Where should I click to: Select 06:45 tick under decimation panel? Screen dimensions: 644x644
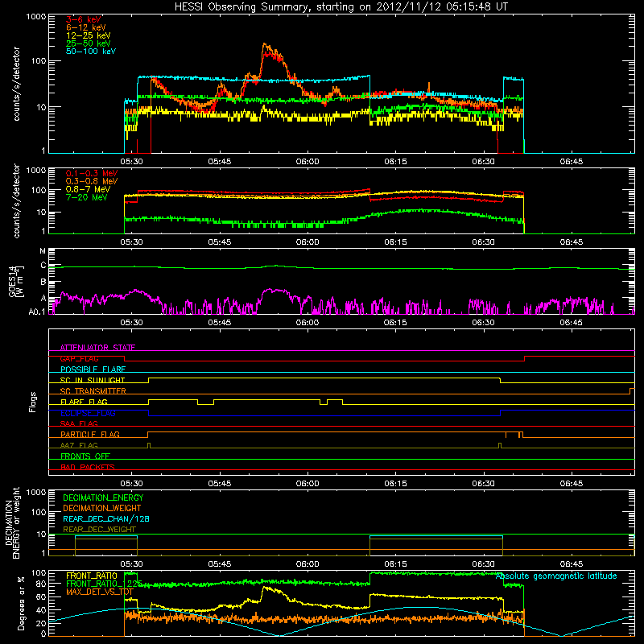click(x=571, y=564)
